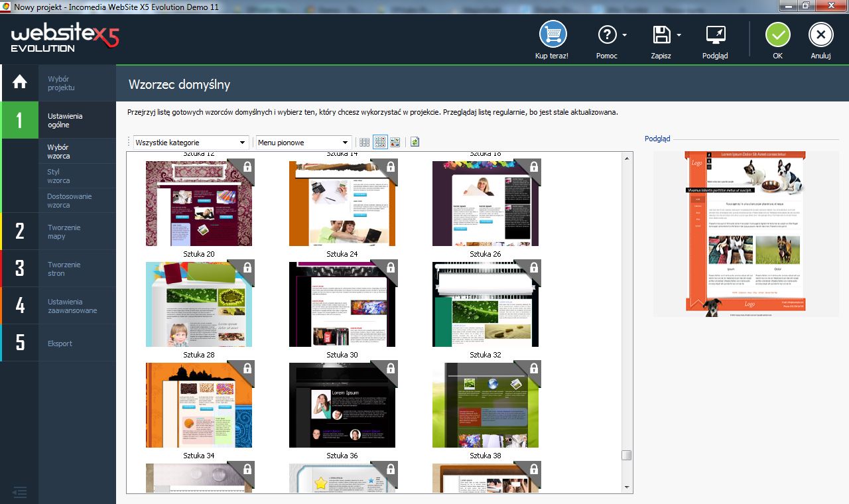This screenshot has width=849, height=504.
Task: Select Dostosowanie wzorca submenu item
Action: pos(78,200)
